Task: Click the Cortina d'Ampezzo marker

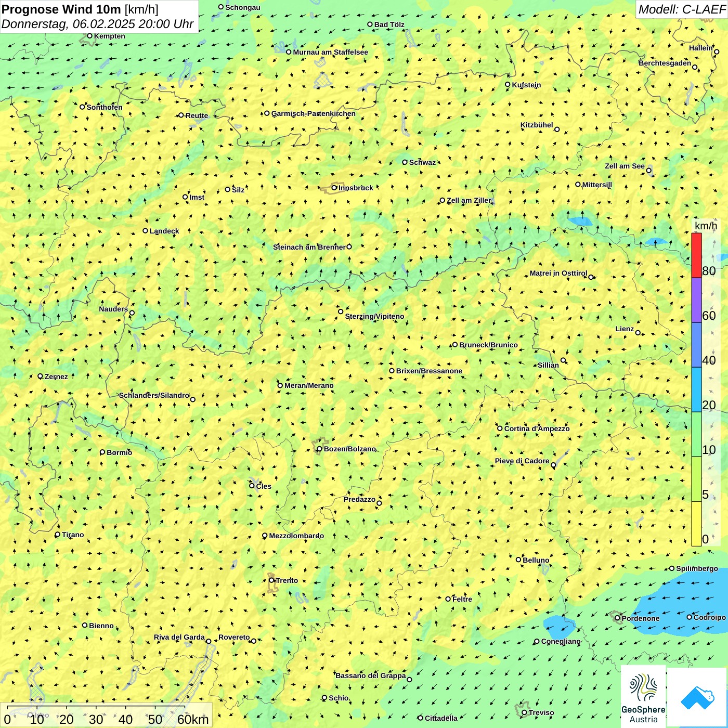Action: click(500, 428)
